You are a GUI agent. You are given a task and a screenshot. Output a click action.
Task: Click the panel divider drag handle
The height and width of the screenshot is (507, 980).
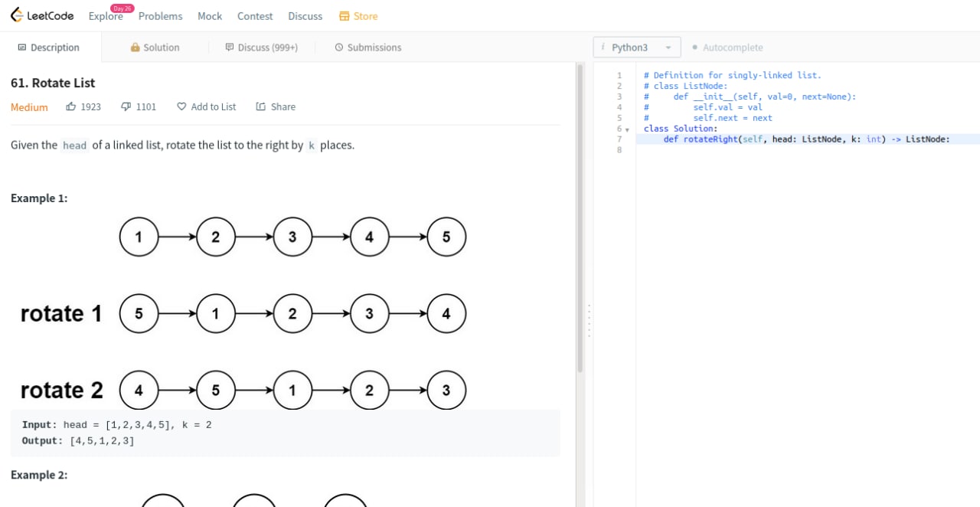pos(589,320)
